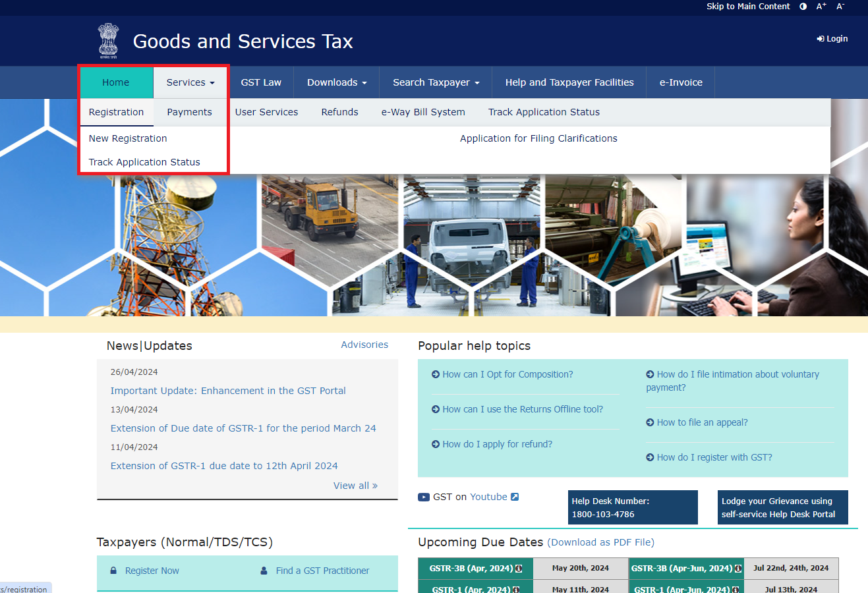Switch to the Payments tab
The width and height of the screenshot is (868, 593).
pyautogui.click(x=190, y=112)
